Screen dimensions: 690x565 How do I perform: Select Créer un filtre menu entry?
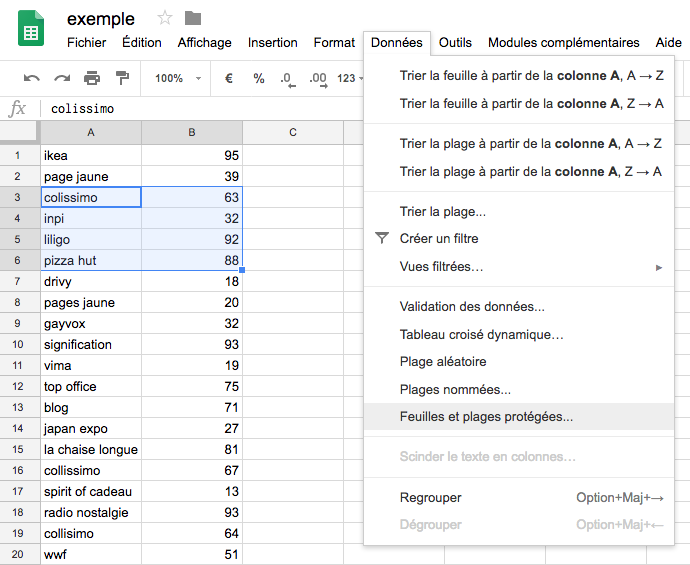pyautogui.click(x=439, y=239)
